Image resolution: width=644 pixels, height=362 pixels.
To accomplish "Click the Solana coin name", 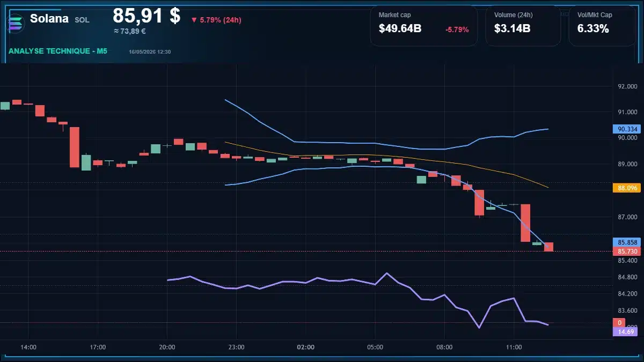I will 49,19.
